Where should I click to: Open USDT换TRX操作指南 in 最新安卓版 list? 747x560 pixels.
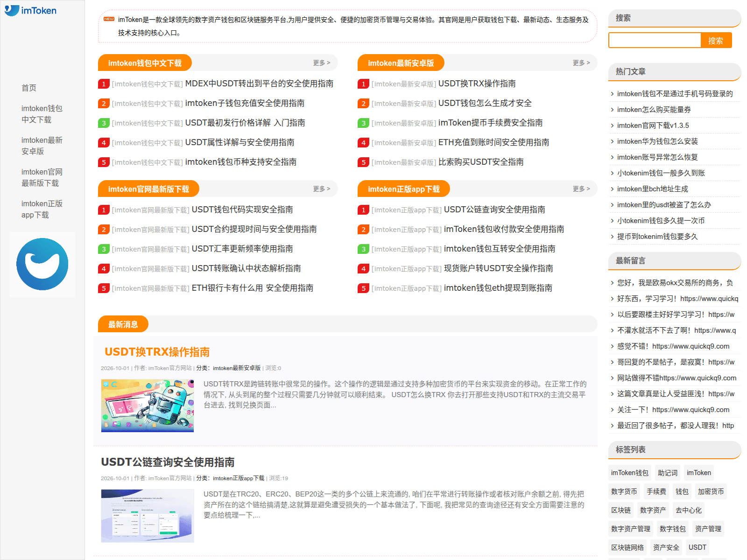pyautogui.click(x=477, y=84)
